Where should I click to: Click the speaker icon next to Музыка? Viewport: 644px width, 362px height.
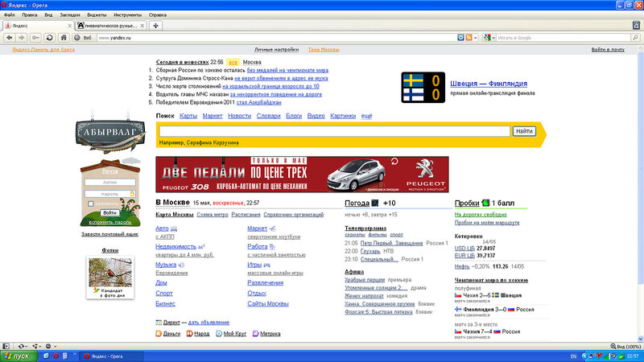(x=181, y=265)
